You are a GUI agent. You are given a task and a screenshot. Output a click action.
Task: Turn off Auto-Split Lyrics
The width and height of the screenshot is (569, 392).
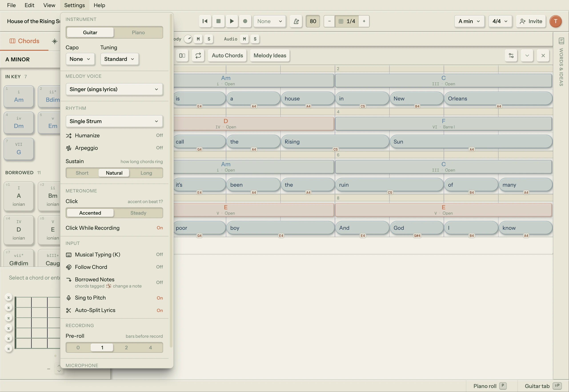click(x=114, y=310)
